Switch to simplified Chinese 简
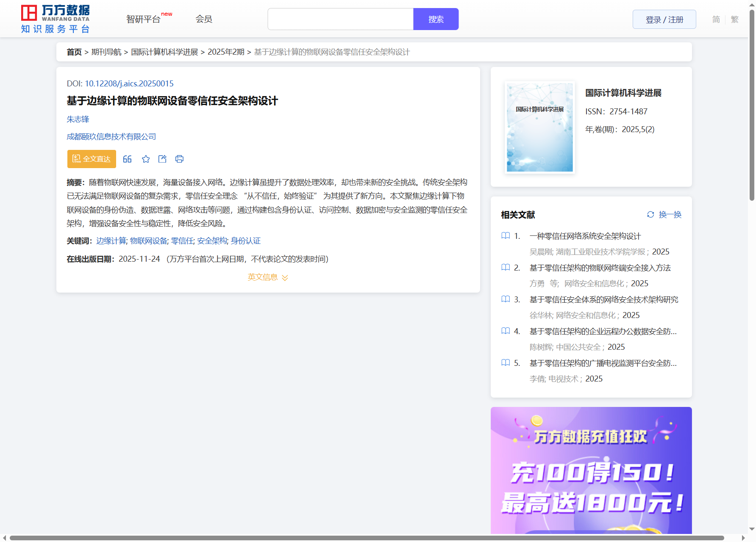The height and width of the screenshot is (542, 756). [x=716, y=19]
